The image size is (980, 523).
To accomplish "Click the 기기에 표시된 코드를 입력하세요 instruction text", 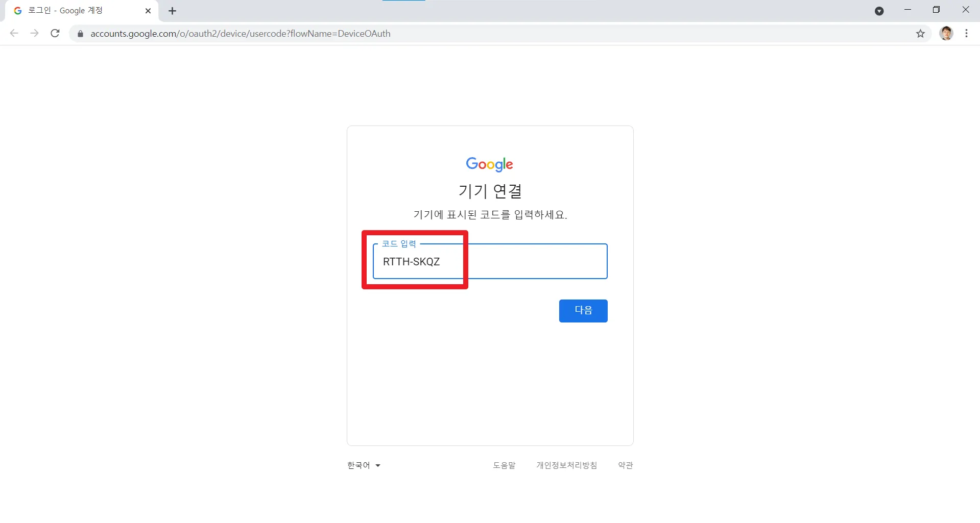I will tap(490, 215).
